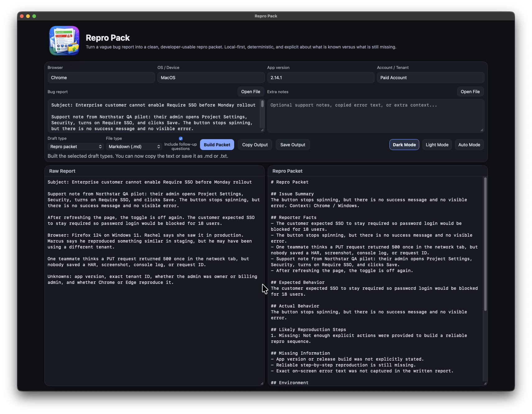The image size is (532, 414).
Task: Select the Auto Mode theme option
Action: (469, 145)
